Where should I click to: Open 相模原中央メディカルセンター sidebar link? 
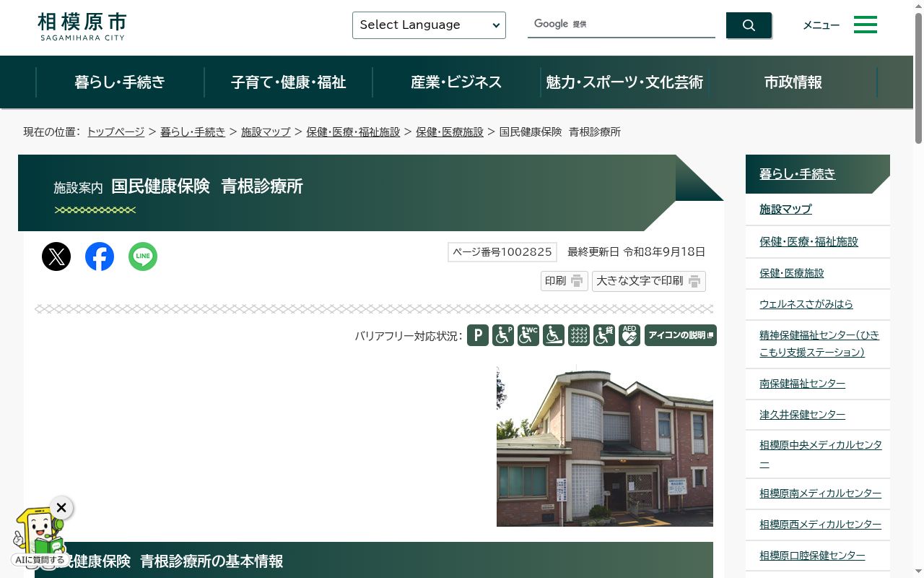tap(821, 454)
